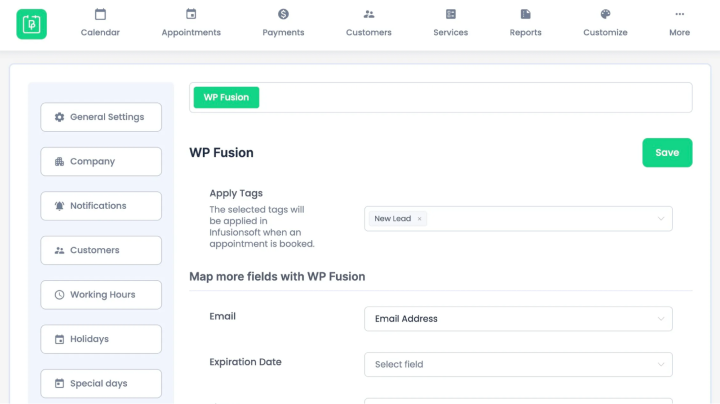This screenshot has height=404, width=720.
Task: Click the New Lead tag text
Action: click(x=393, y=219)
